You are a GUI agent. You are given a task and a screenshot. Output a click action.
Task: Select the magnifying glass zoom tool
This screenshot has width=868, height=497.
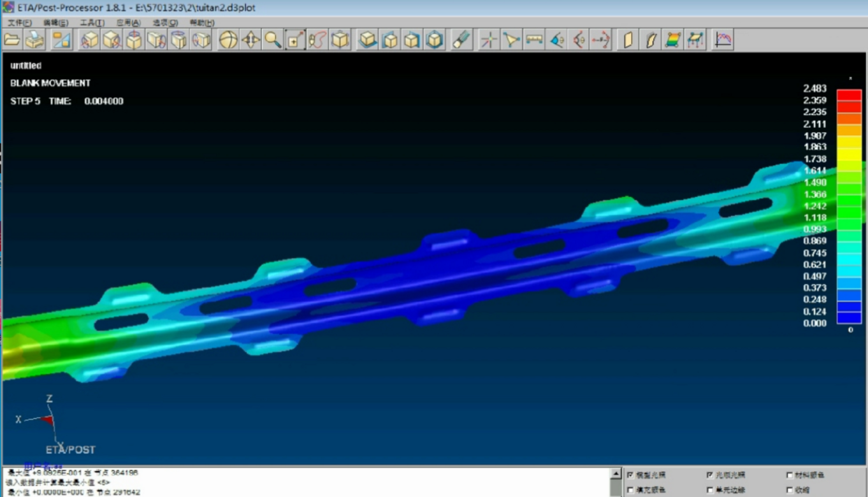pos(273,40)
